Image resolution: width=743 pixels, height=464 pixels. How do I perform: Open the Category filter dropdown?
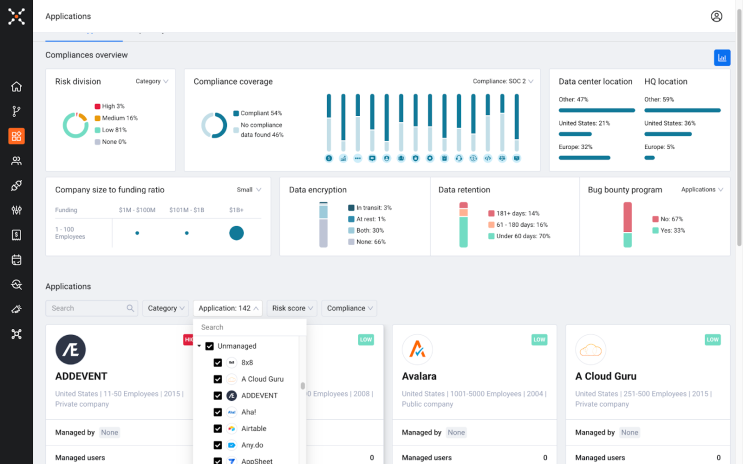[165, 308]
